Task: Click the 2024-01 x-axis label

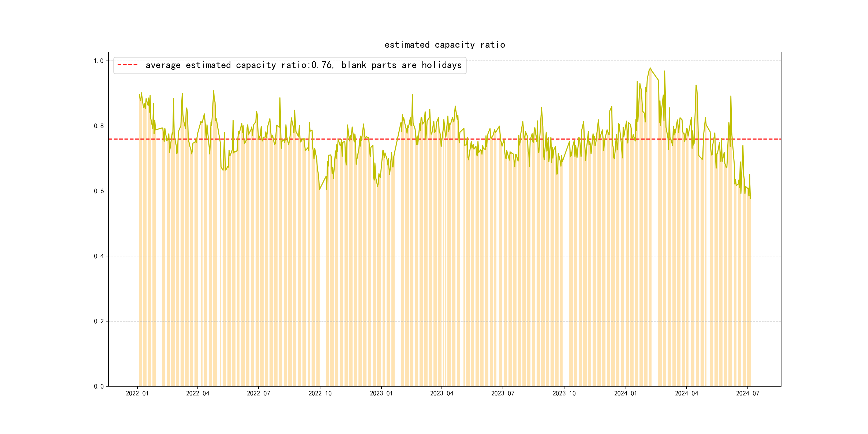Action: pos(625,393)
